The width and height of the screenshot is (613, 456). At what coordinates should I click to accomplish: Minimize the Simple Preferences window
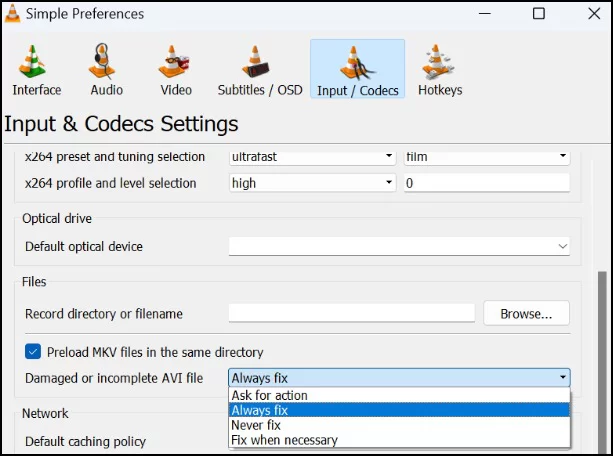coord(485,14)
